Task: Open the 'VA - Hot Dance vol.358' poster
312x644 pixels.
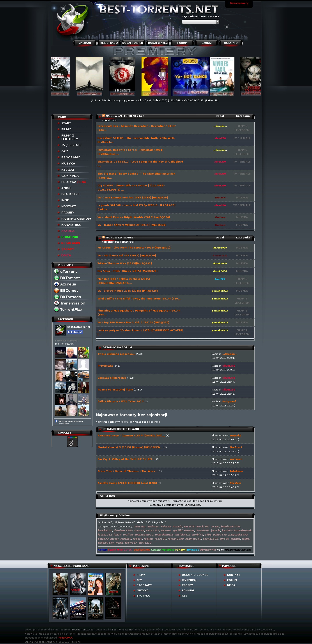Action: coord(190,76)
